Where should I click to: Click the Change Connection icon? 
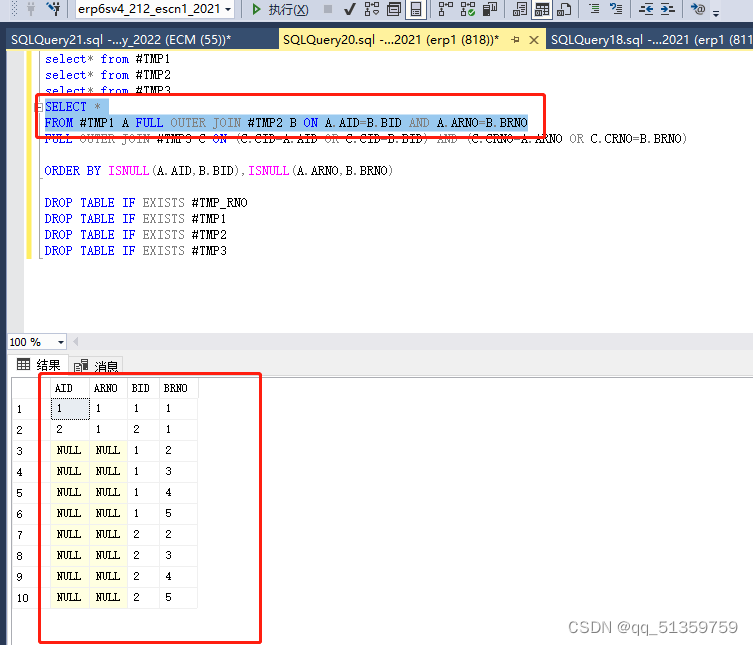coord(54,9)
